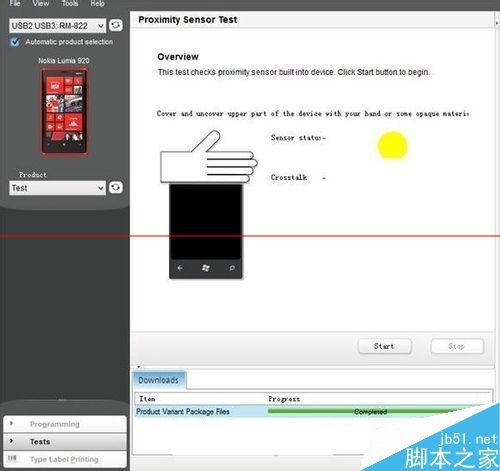The height and width of the screenshot is (471, 500).
Task: Switch to the Downloads tab
Action: point(159,380)
